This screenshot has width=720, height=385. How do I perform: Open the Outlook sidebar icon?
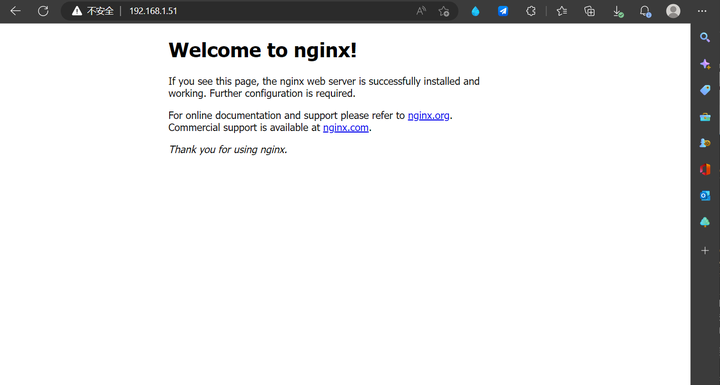(x=705, y=196)
